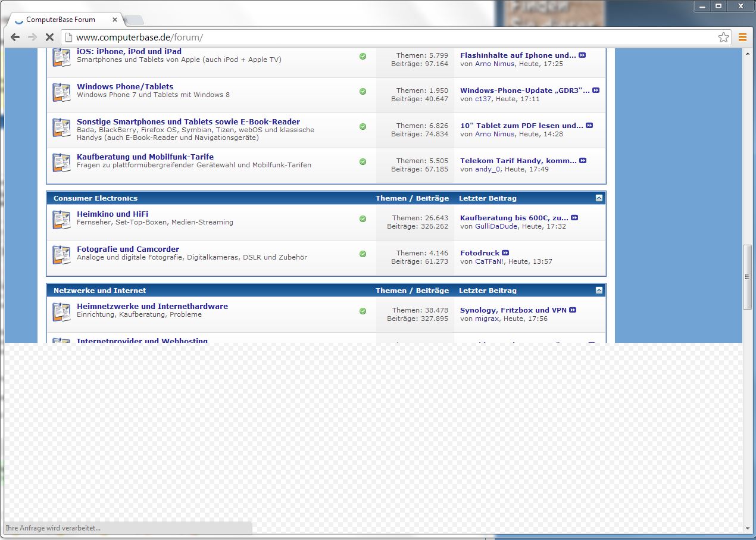Click forum icon next to Kaufberatung und Mobilfunk-Tarife
Screen dimensions: 756x540
tap(61, 163)
